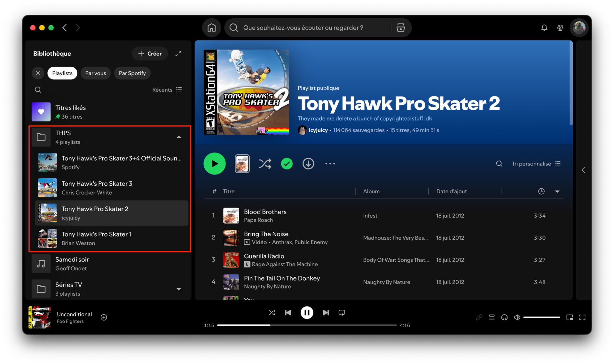The width and height of the screenshot is (614, 364).
Task: Open the mini player
Action: click(x=570, y=317)
